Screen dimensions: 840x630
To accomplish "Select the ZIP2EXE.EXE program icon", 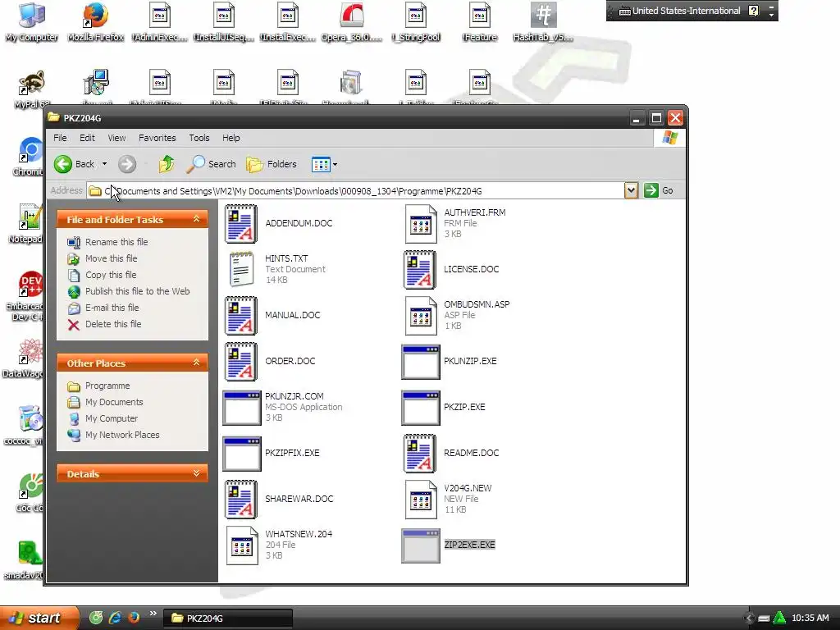I will point(421,546).
